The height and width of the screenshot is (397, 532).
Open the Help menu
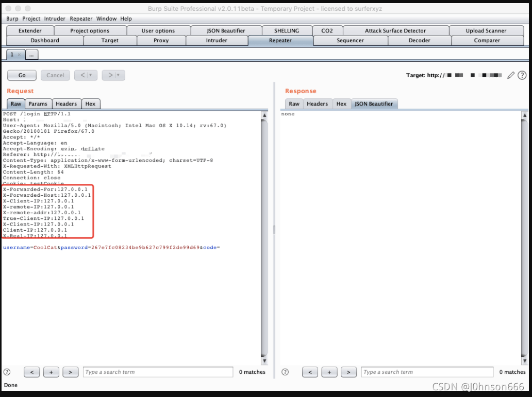(126, 19)
